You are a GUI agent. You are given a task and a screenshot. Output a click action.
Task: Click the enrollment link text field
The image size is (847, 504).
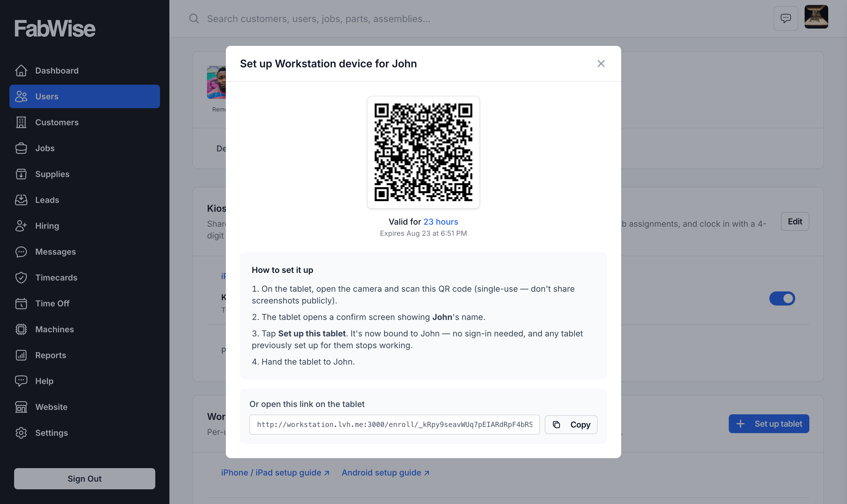coord(394,425)
